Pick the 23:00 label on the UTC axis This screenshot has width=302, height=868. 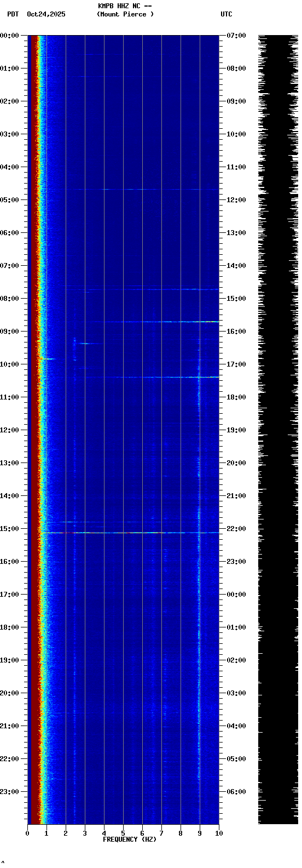pyautogui.click(x=236, y=562)
